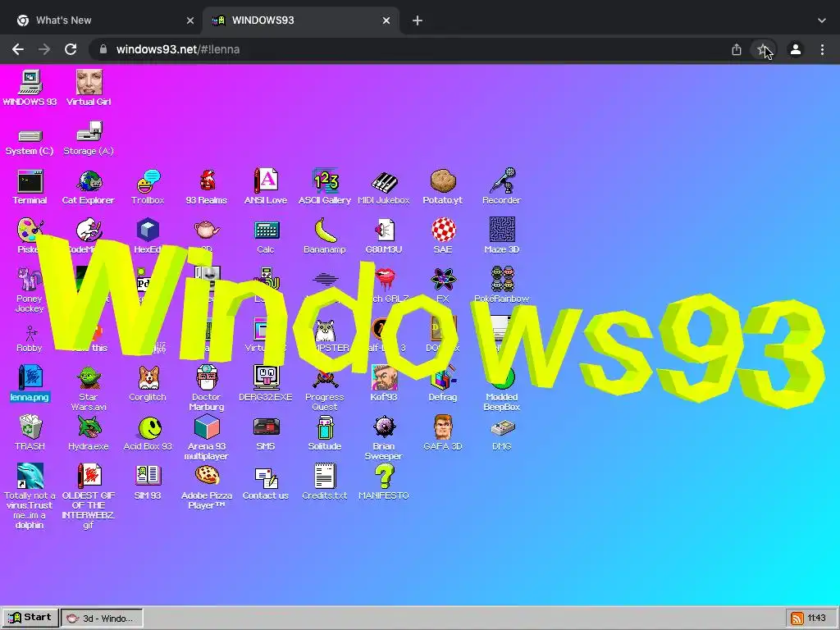
Task: Open the Storage (A:) drive
Action: pos(89,139)
